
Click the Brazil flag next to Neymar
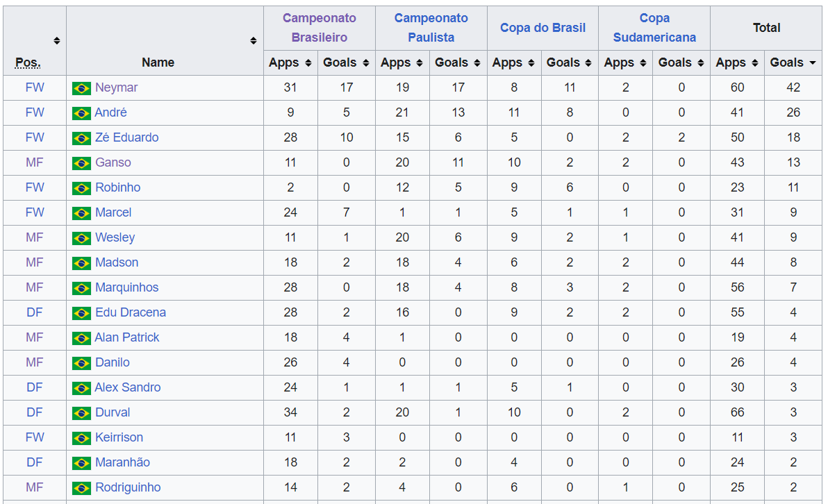81,88
